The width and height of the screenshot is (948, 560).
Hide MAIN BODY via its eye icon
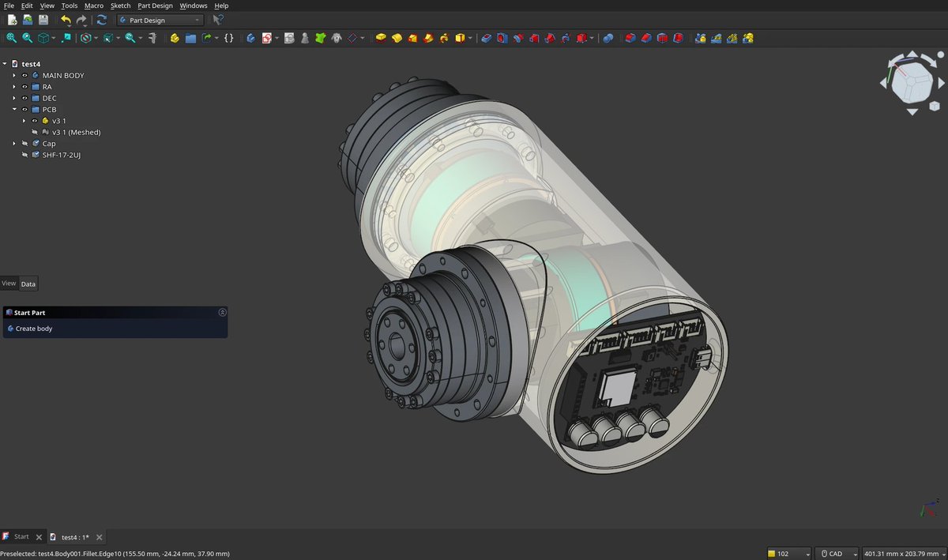(x=24, y=75)
